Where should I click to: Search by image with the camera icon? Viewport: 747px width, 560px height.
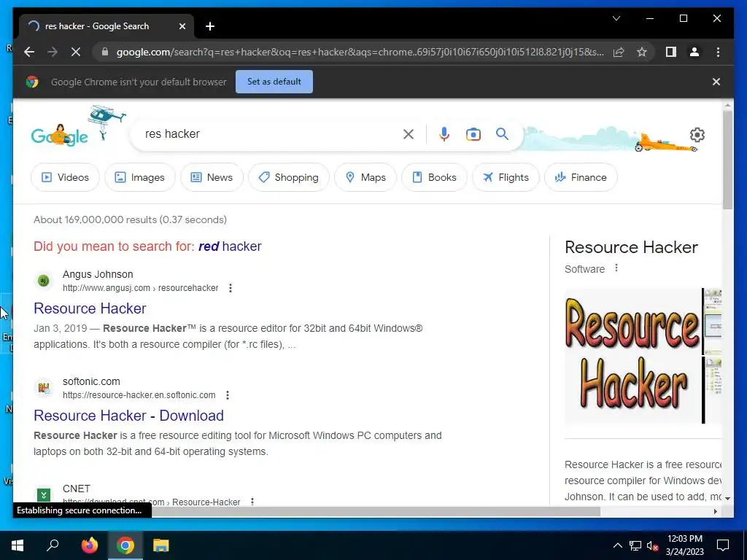pyautogui.click(x=473, y=134)
